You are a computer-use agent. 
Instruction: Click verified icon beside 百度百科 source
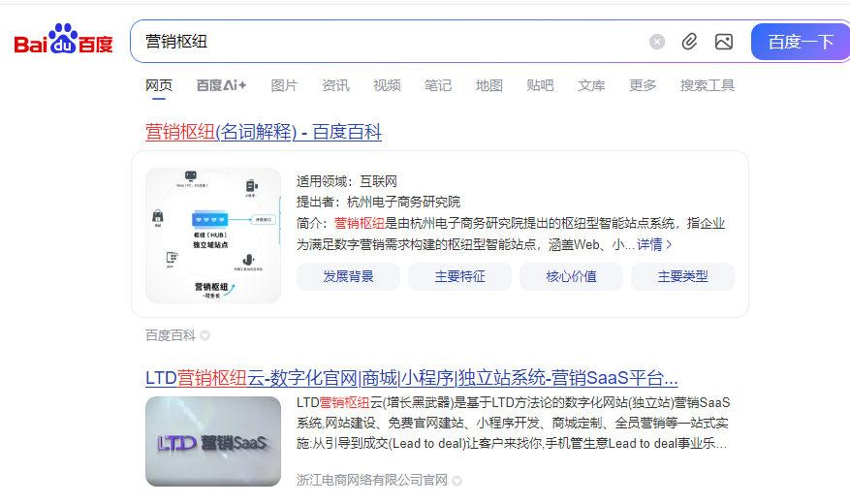tap(205, 336)
